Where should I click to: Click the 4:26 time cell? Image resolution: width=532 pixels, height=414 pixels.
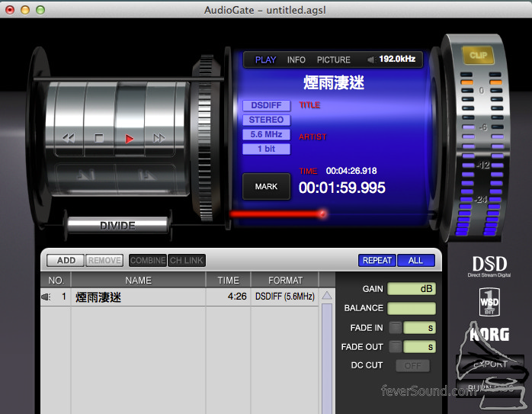coord(237,297)
